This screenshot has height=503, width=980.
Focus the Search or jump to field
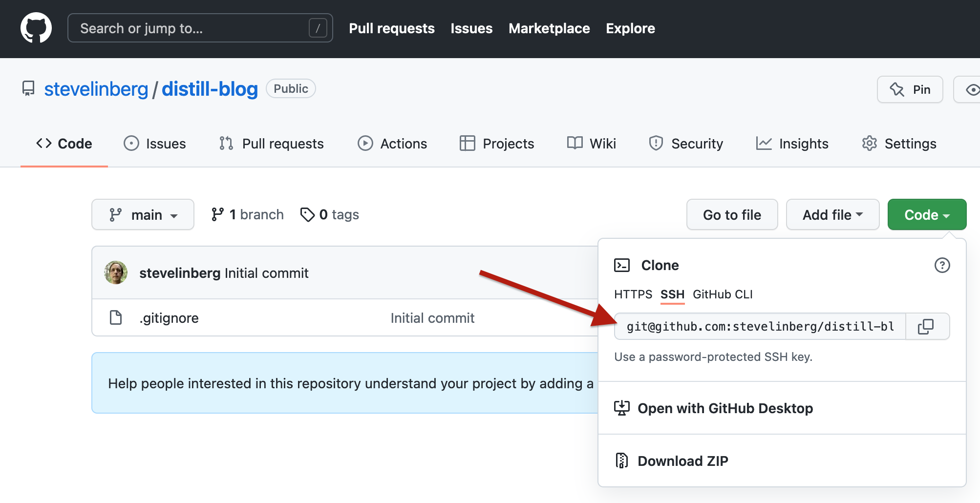click(200, 28)
